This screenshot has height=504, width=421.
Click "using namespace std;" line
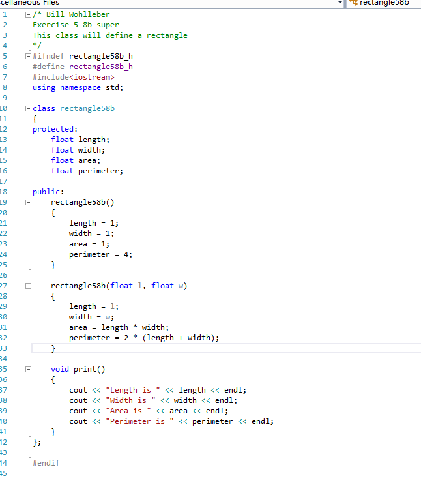coord(78,87)
